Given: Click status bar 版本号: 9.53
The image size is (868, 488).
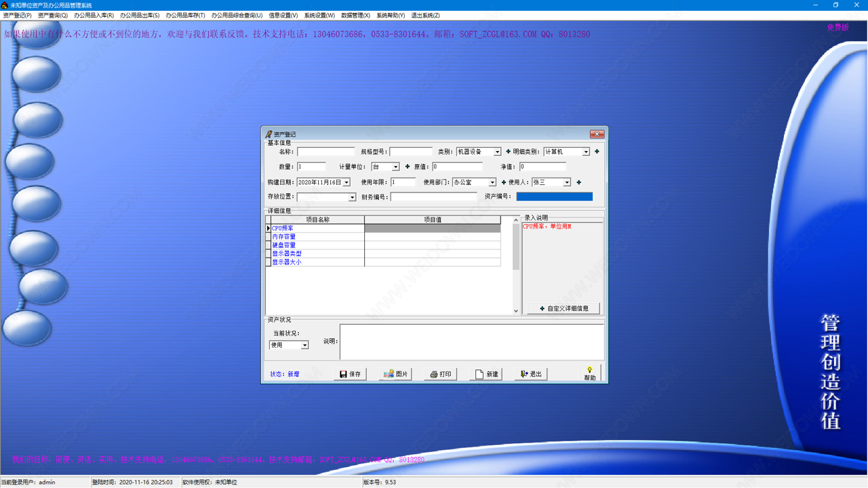Looking at the screenshot, I should tap(380, 483).
